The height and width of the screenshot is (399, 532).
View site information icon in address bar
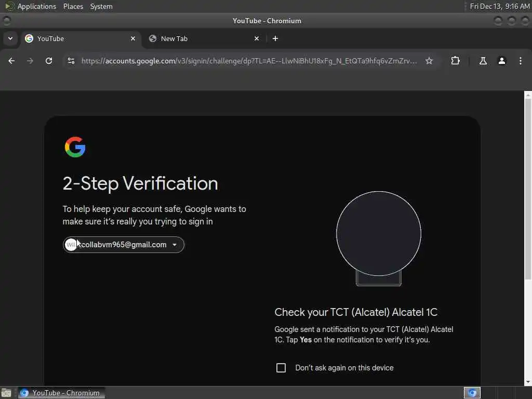[x=71, y=61]
